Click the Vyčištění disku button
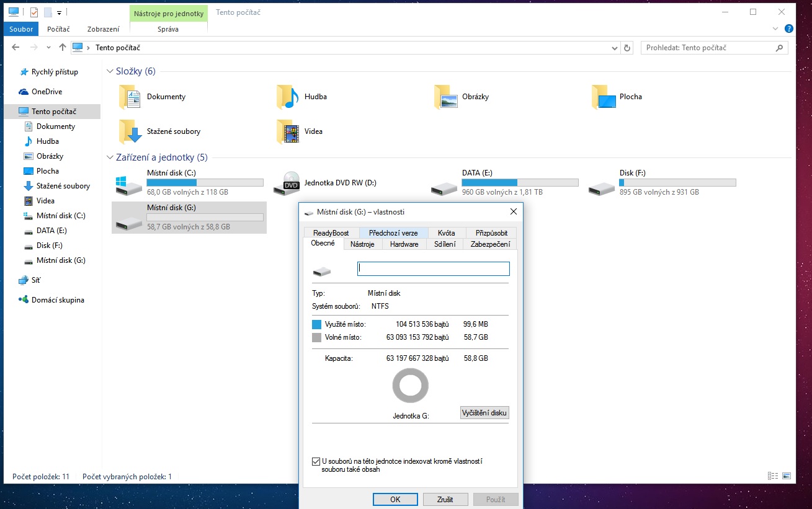This screenshot has width=812, height=509. point(485,413)
